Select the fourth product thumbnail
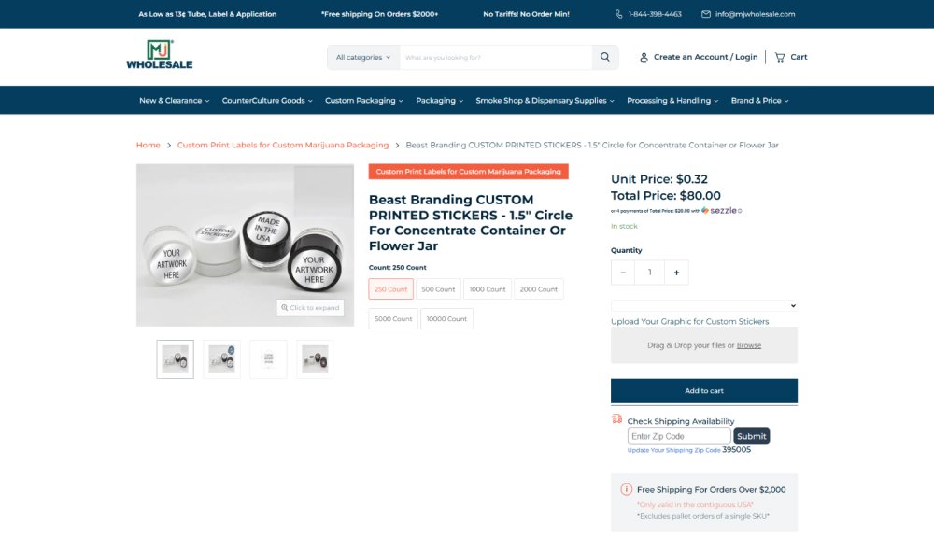This screenshot has height=560, width=934. (x=315, y=359)
